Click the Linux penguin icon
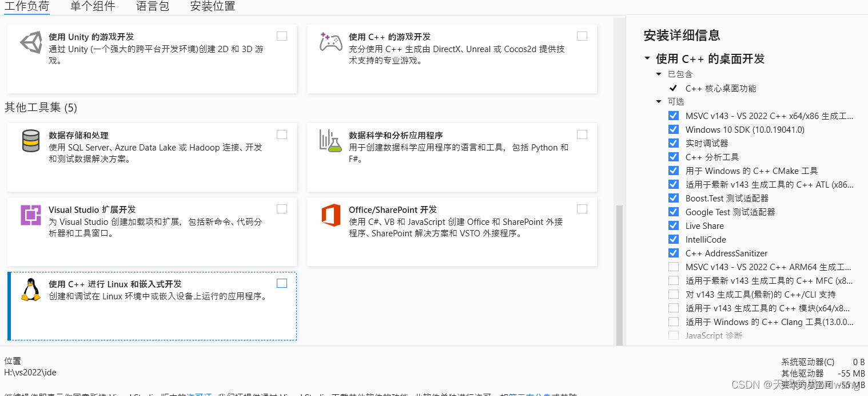The image size is (868, 396). (31, 290)
